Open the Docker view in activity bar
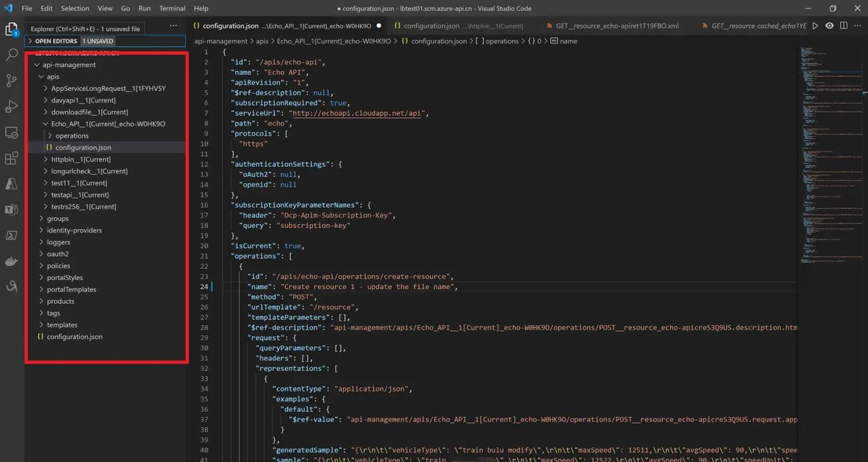868x462 pixels. click(x=12, y=261)
